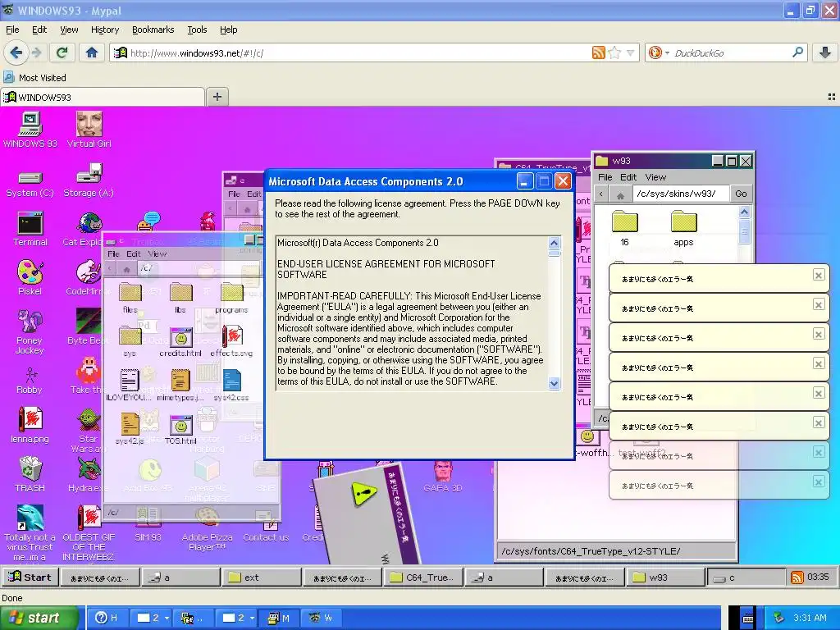Reload the page with the refresh icon
This screenshot has width=840, height=630.
(x=62, y=52)
